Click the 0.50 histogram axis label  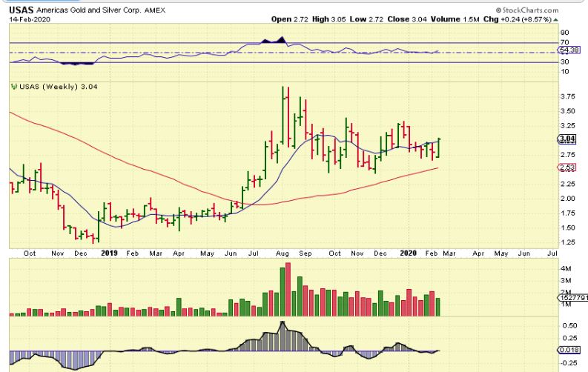(x=569, y=326)
